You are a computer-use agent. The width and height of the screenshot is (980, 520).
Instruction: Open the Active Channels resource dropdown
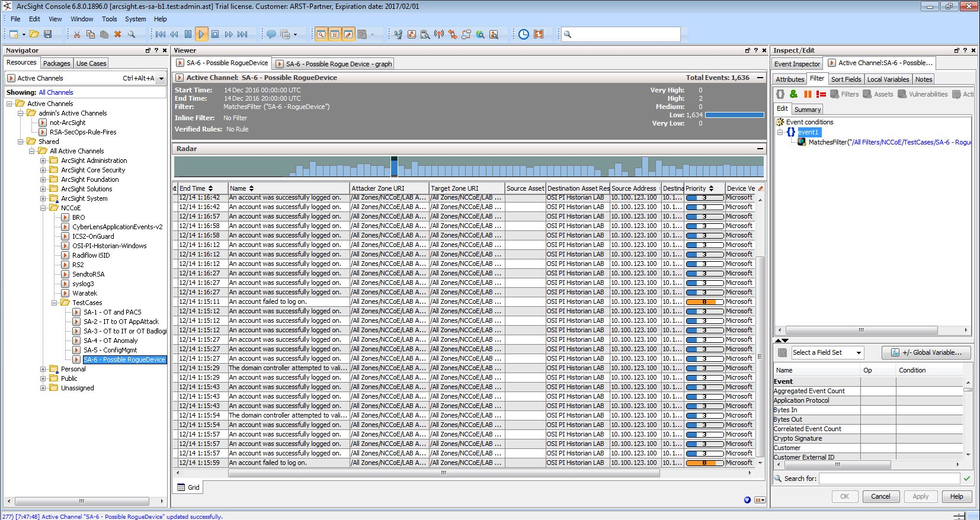point(161,78)
